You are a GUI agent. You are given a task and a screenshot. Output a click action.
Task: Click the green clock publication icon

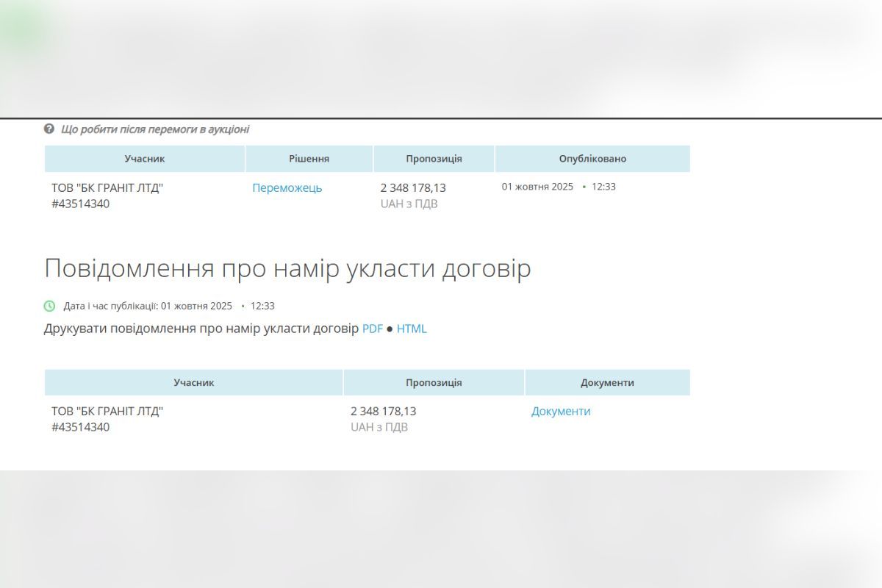click(x=49, y=306)
